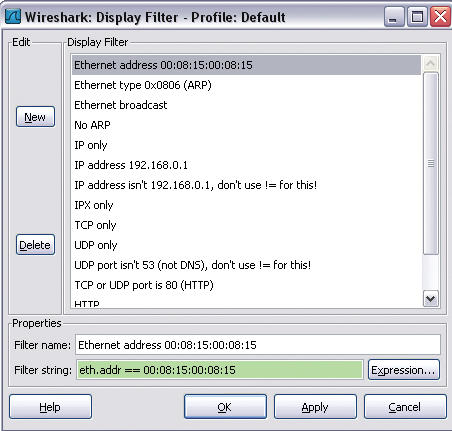This screenshot has width=452, height=431.
Task: Click the Filter name input field
Action: [258, 345]
